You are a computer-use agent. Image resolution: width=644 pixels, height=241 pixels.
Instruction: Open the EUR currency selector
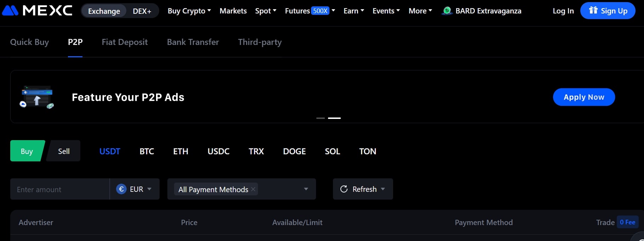pos(134,189)
